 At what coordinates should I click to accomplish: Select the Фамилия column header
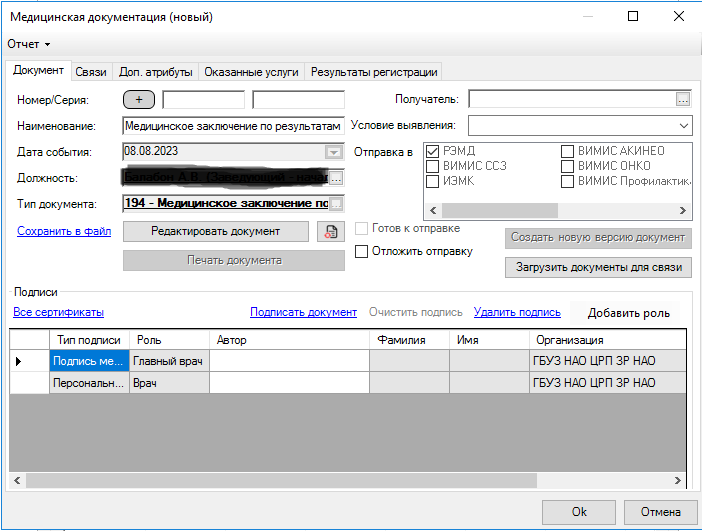coord(409,340)
